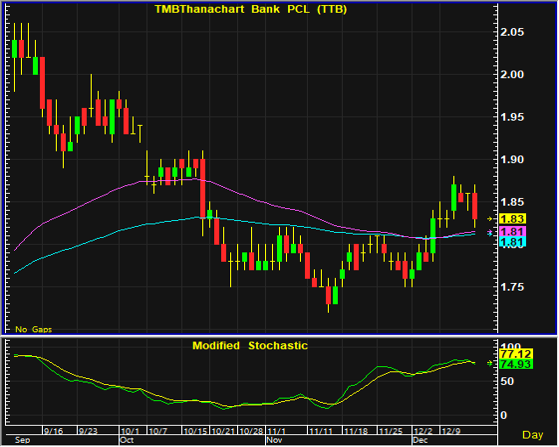Select the magenta 1.81 moving average label
This screenshot has height=447, width=559.
click(512, 231)
